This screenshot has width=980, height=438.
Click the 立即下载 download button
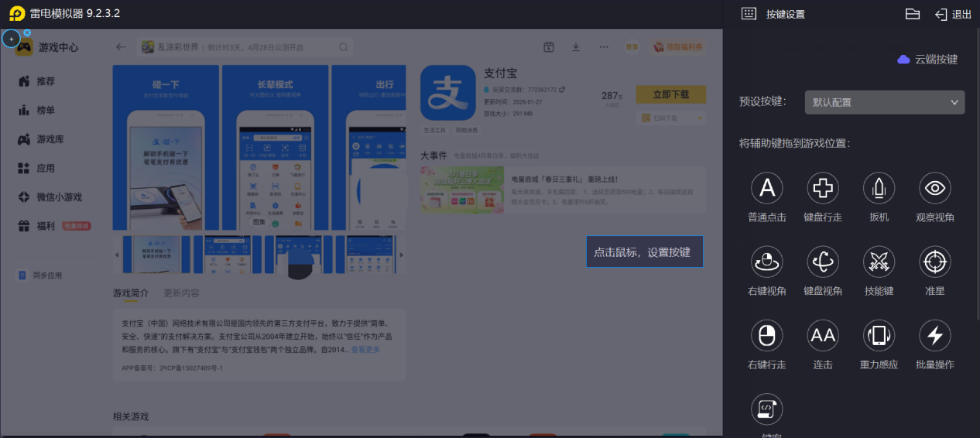pyautogui.click(x=671, y=94)
